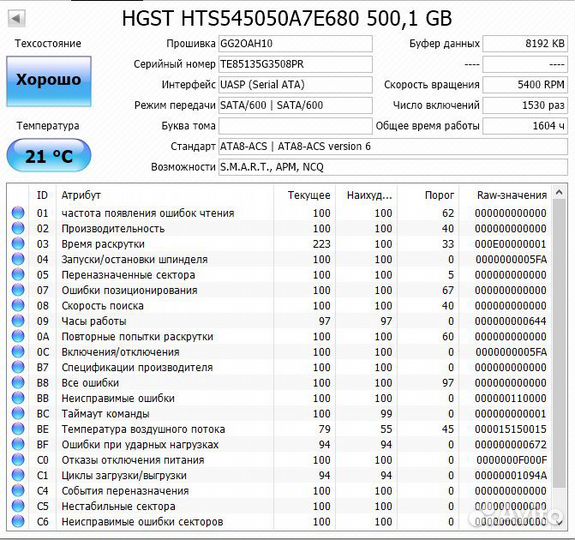Click the Число включений 1530 раз field
The height and width of the screenshot is (540, 575).
525,105
